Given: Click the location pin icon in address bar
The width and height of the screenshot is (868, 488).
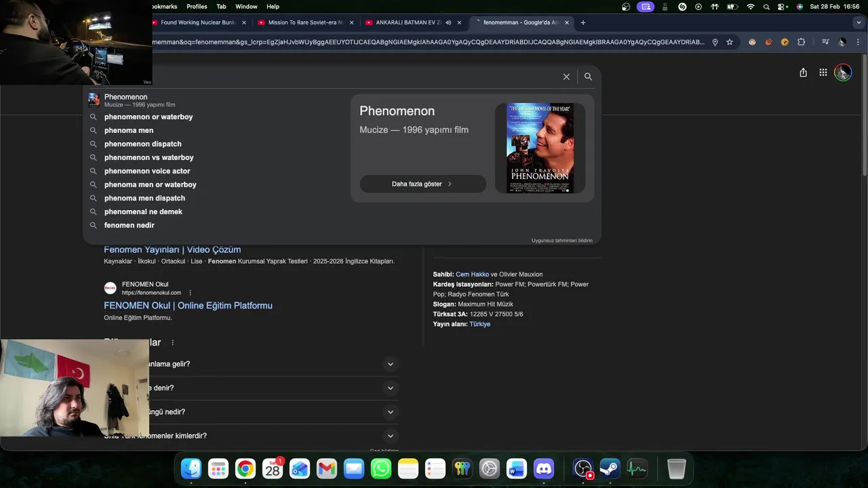Looking at the screenshot, I should 715,42.
